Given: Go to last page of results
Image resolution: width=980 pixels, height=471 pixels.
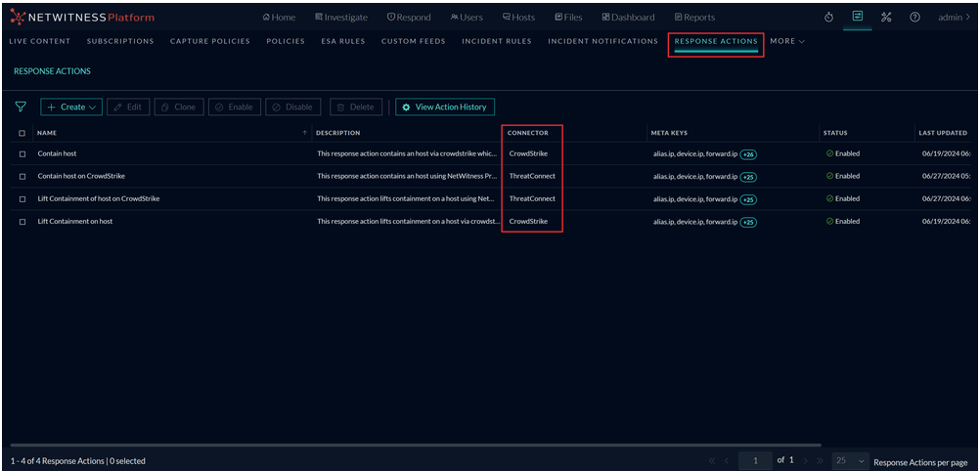Looking at the screenshot, I should coord(820,460).
